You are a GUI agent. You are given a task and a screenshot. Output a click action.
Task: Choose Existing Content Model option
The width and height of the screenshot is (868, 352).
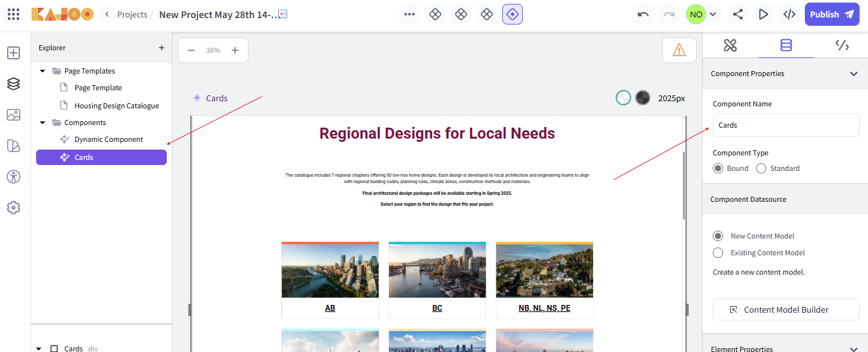click(718, 253)
